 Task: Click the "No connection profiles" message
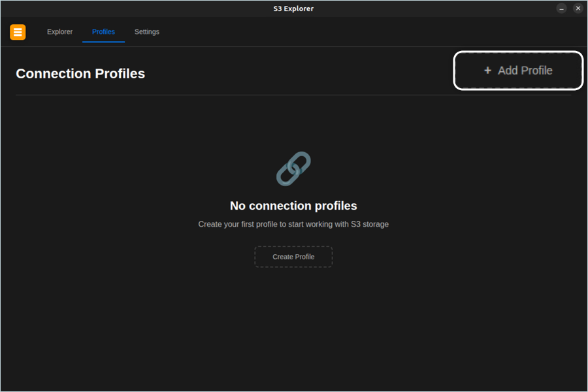(x=293, y=206)
